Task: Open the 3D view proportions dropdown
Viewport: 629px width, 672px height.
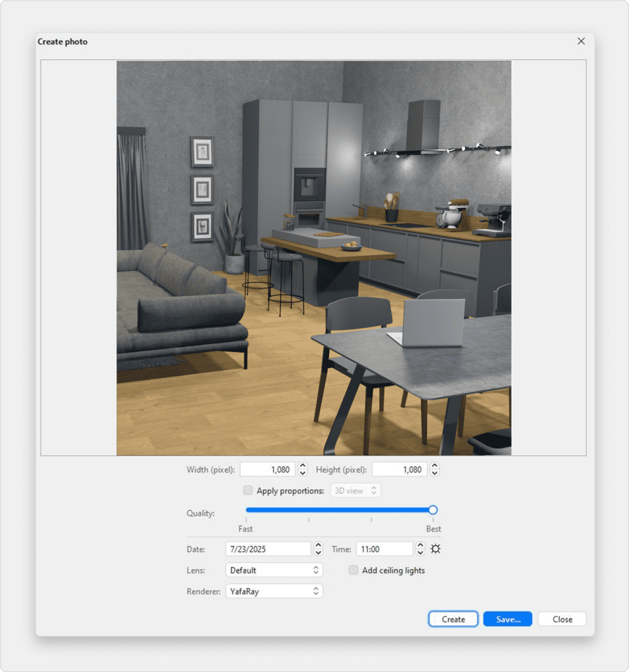Action: pos(355,490)
